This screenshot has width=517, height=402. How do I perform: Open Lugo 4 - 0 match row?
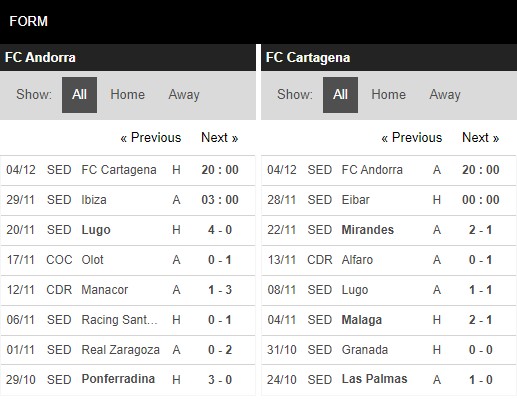[x=128, y=230]
